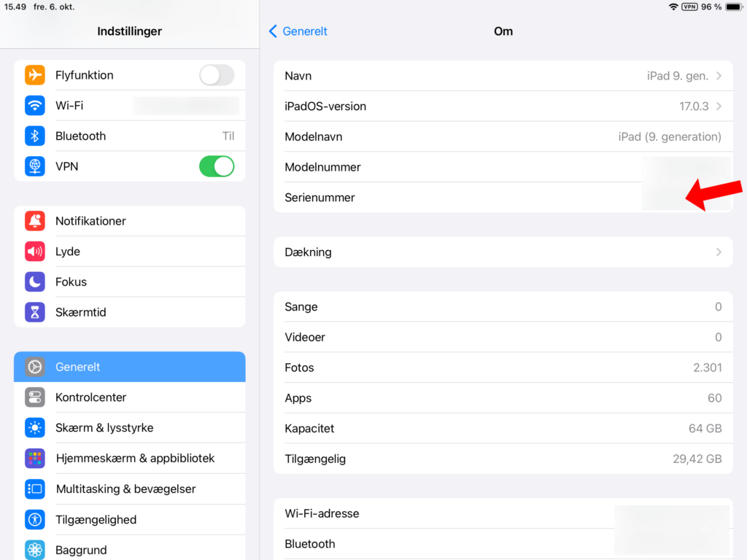747x560 pixels.
Task: Tap the Apps count 60
Action: point(715,398)
